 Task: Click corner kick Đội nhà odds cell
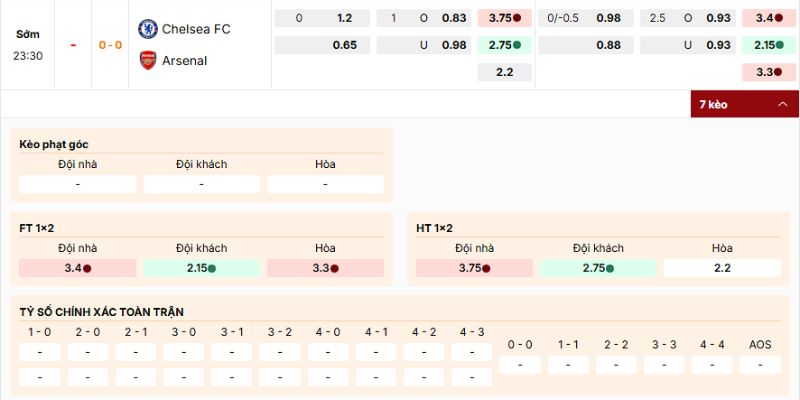78,184
